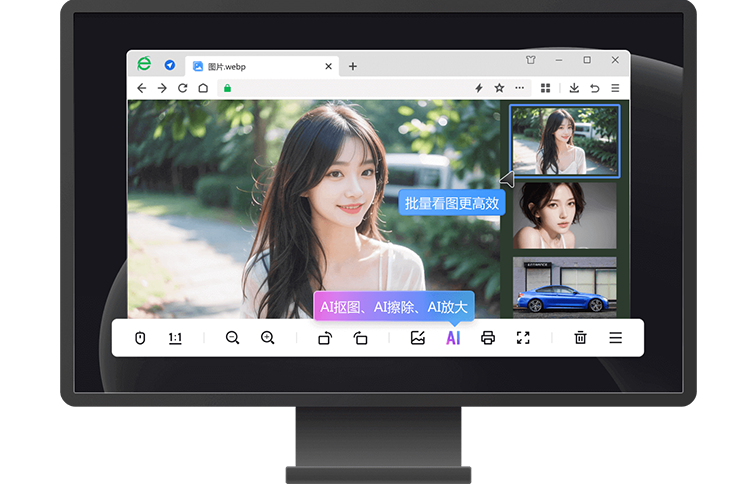The height and width of the screenshot is (484, 750).
Task: Expand the browser three-dots more options
Action: pyautogui.click(x=519, y=88)
